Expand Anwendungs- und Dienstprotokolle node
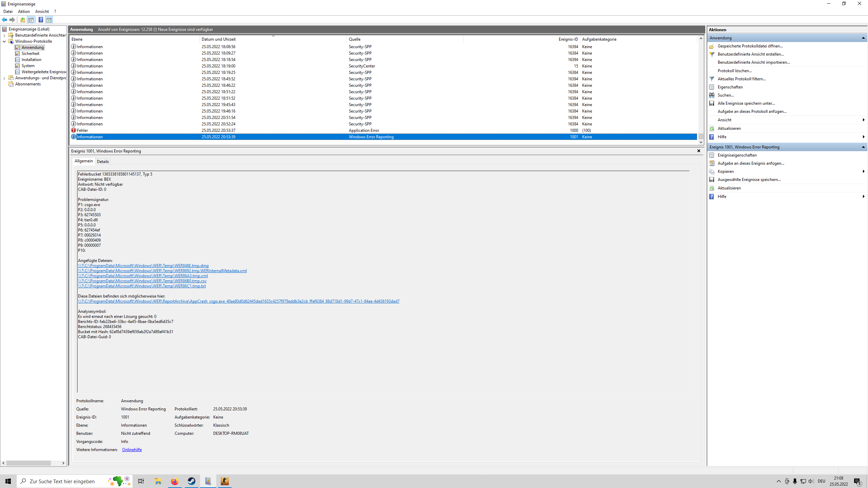Viewport: 868px width, 488px height. [4, 78]
